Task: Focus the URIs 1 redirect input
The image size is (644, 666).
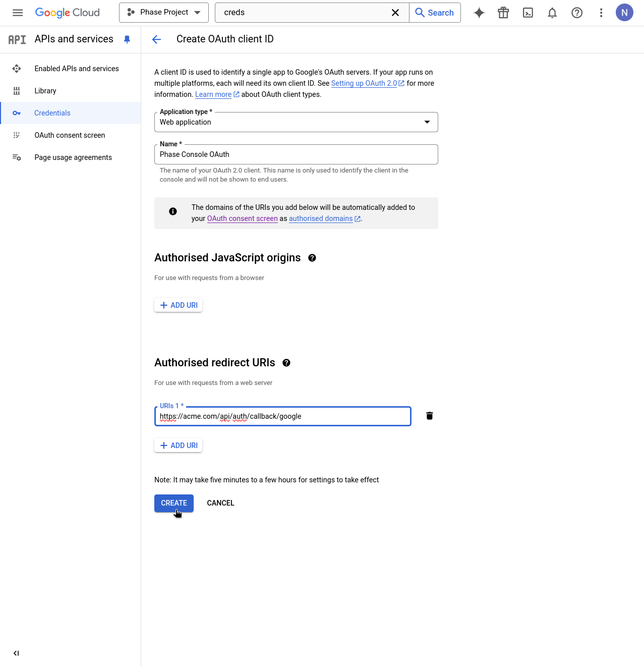Action: click(283, 416)
